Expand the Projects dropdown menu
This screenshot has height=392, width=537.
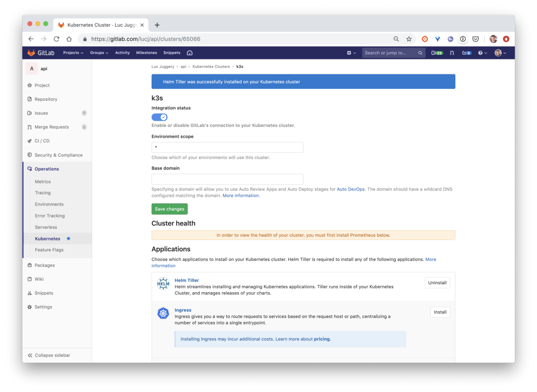point(73,53)
